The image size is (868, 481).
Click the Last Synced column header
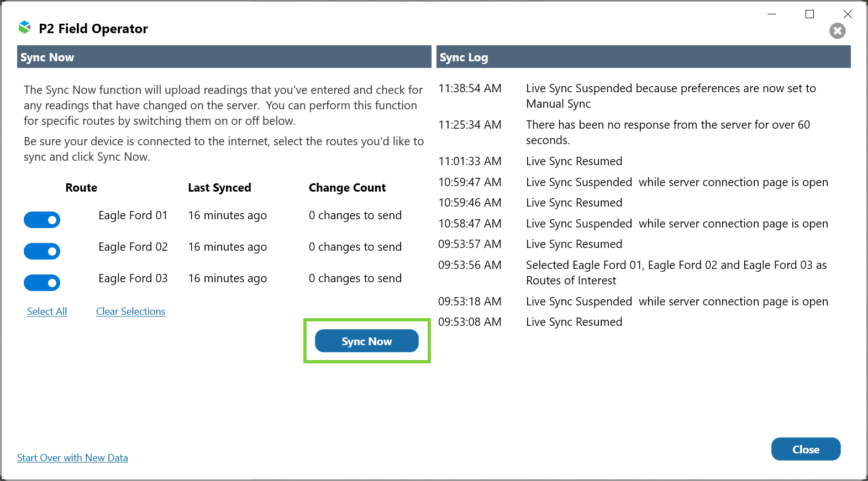pyautogui.click(x=219, y=188)
